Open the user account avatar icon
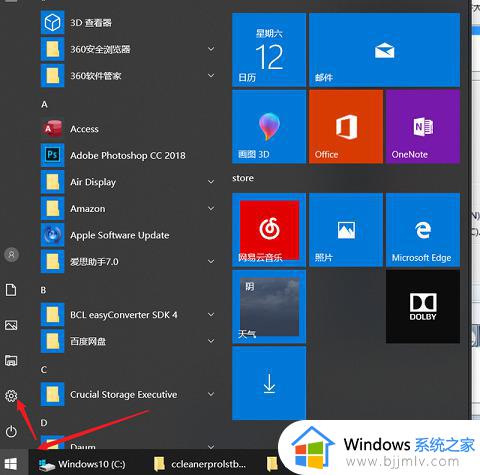Viewport: 480px width, 475px height. 11,255
